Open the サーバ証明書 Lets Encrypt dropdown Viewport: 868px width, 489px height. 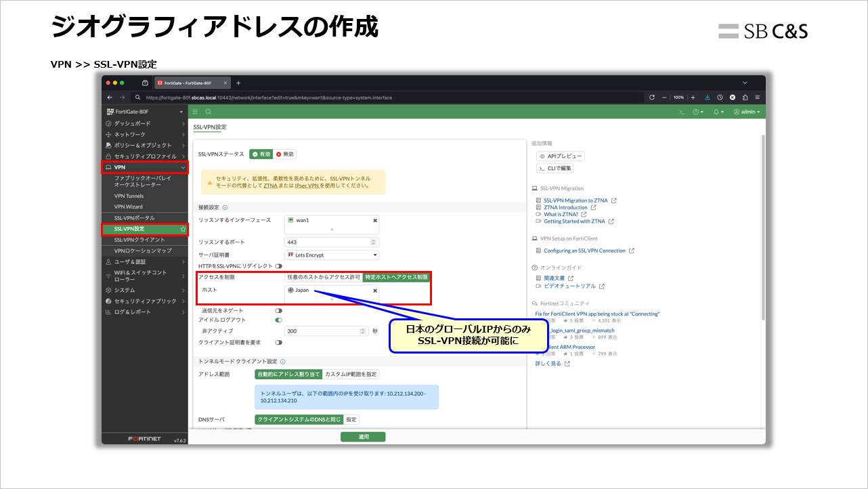coord(332,255)
